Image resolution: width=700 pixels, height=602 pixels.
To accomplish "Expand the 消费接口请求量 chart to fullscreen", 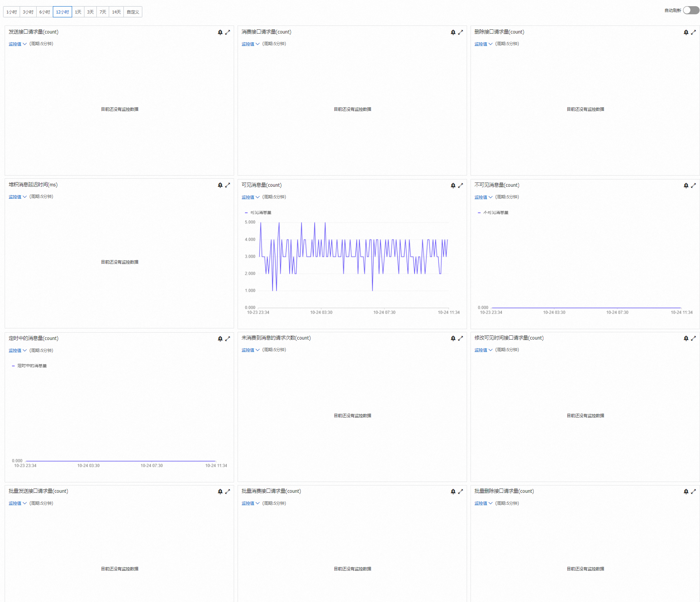I will click(460, 32).
